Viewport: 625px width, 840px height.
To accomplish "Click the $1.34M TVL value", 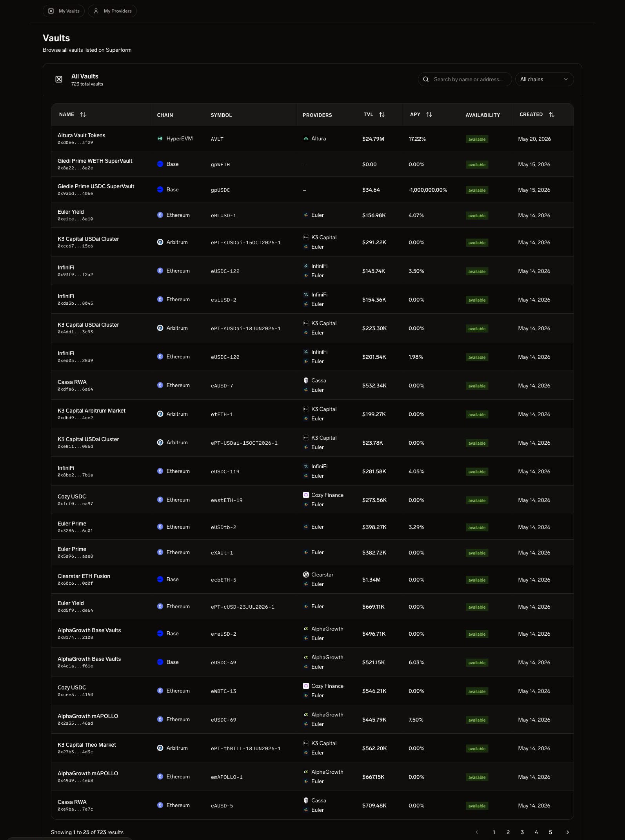I will point(371,580).
